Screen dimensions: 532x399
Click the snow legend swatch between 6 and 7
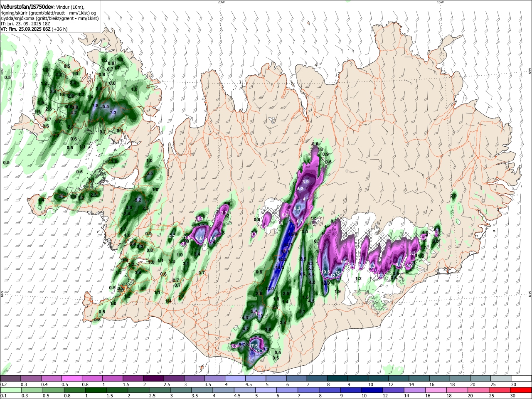click(x=296, y=379)
